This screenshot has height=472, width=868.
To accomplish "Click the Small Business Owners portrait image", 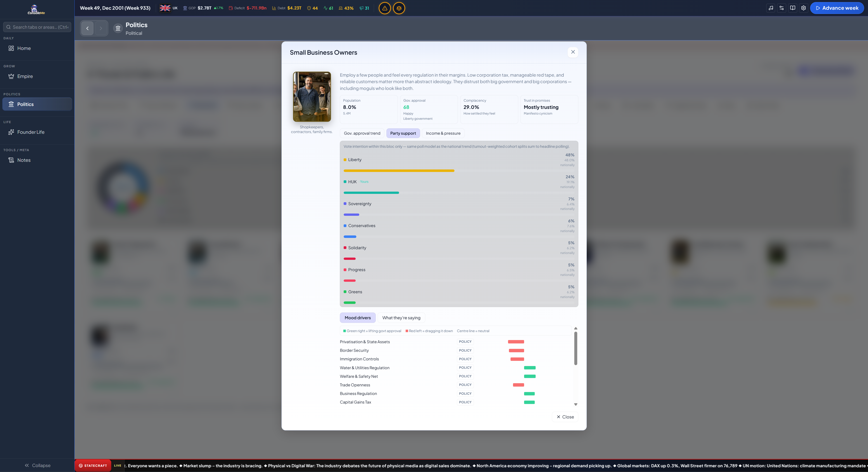I will point(312,97).
